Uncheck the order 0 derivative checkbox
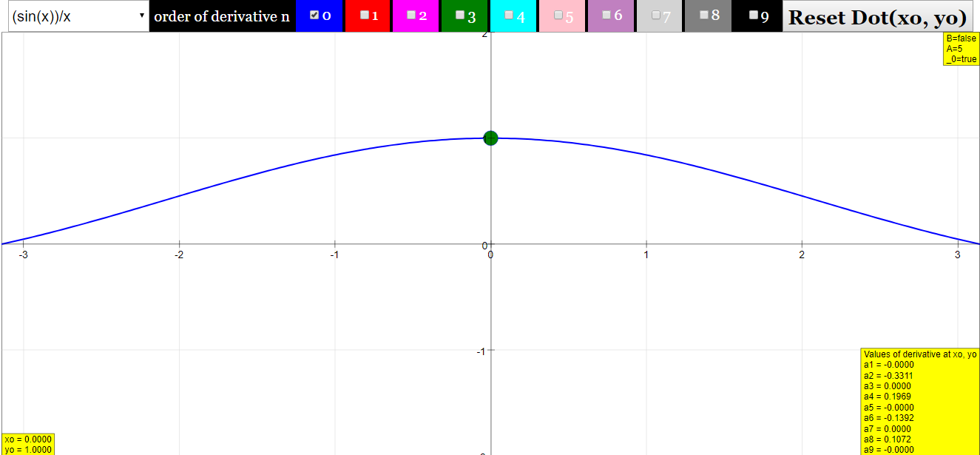 coord(315,15)
